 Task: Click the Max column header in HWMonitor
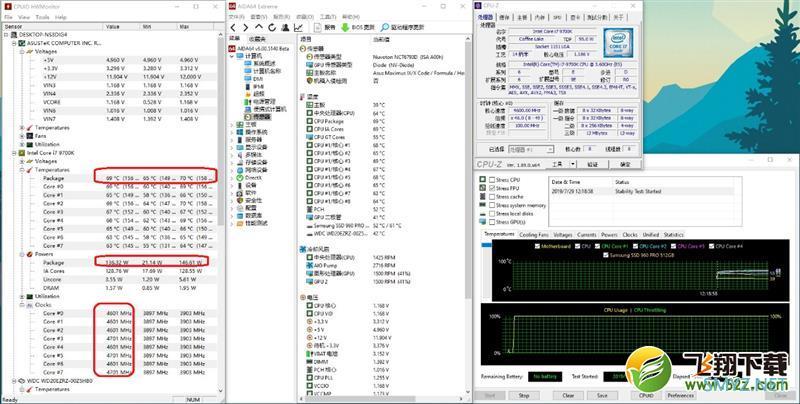click(x=196, y=27)
